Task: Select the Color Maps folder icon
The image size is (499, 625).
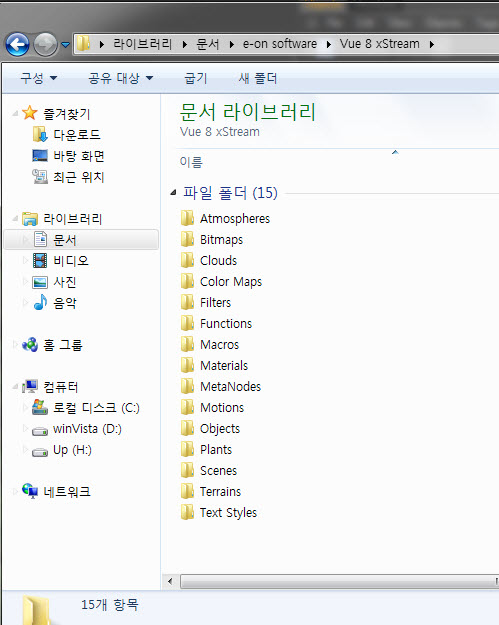Action: coord(187,281)
